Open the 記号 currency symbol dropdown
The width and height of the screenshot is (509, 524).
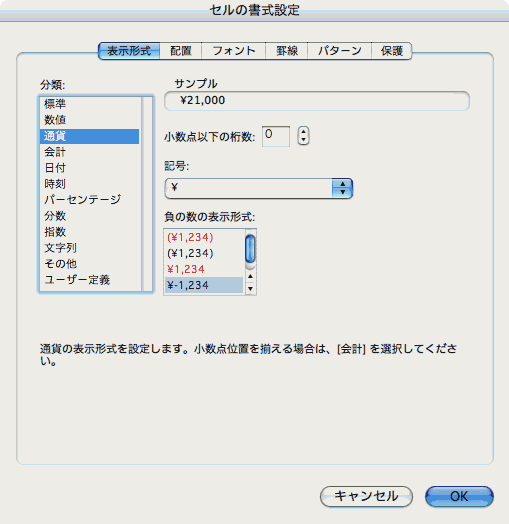pos(259,188)
